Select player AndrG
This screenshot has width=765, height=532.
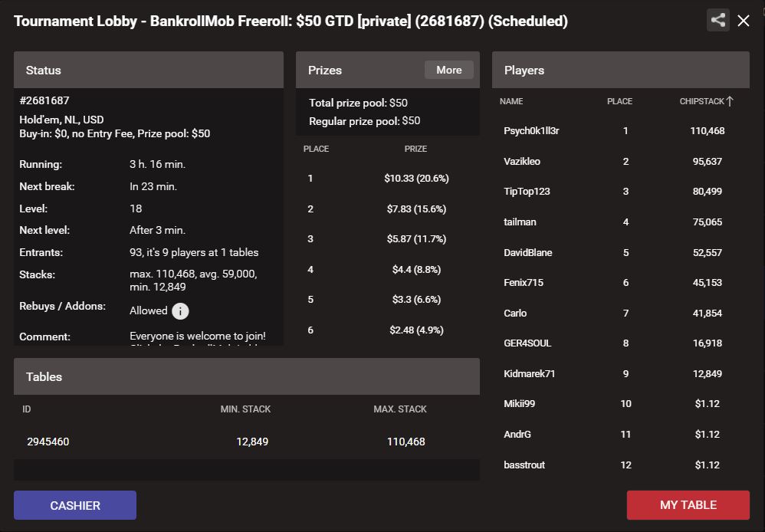tap(517, 434)
